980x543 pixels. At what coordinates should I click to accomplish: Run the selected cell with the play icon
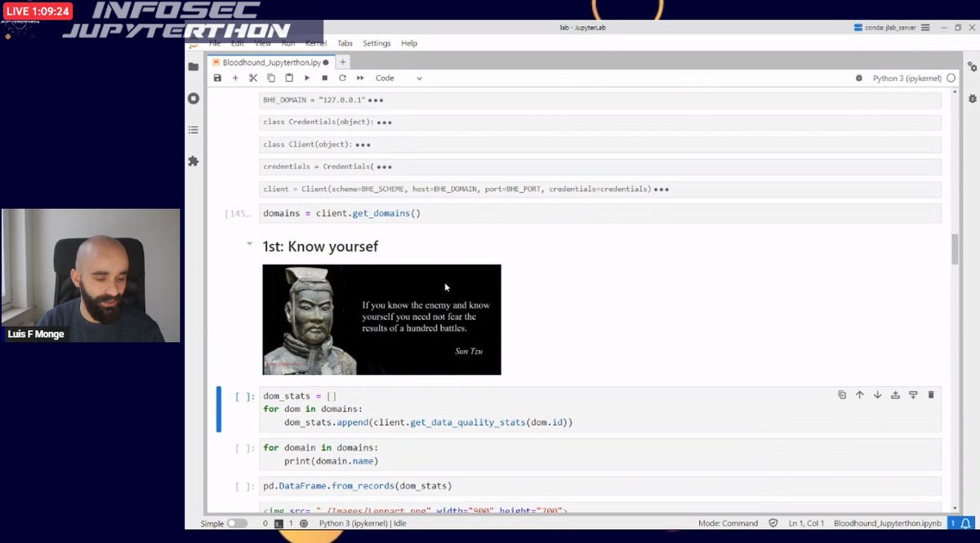coord(307,78)
